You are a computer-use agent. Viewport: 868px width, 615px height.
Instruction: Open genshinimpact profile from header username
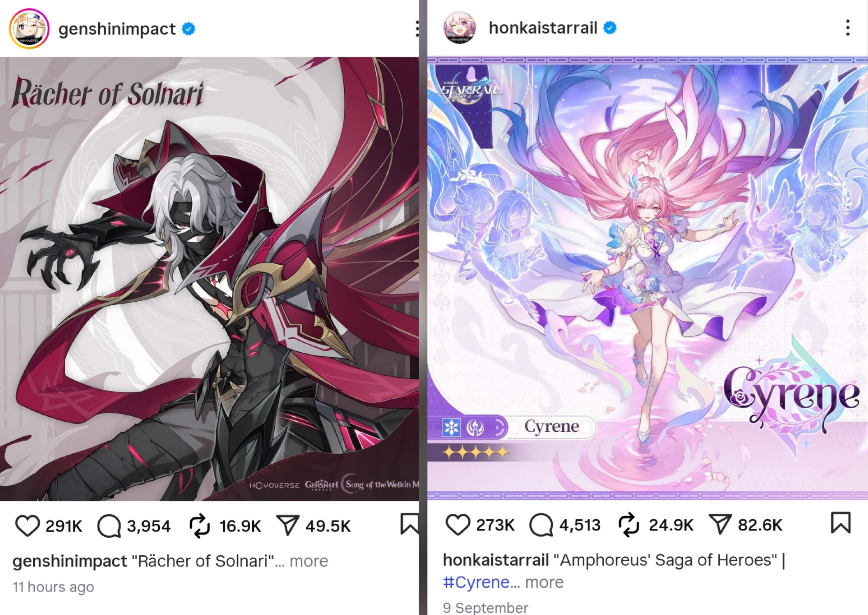coord(117,29)
